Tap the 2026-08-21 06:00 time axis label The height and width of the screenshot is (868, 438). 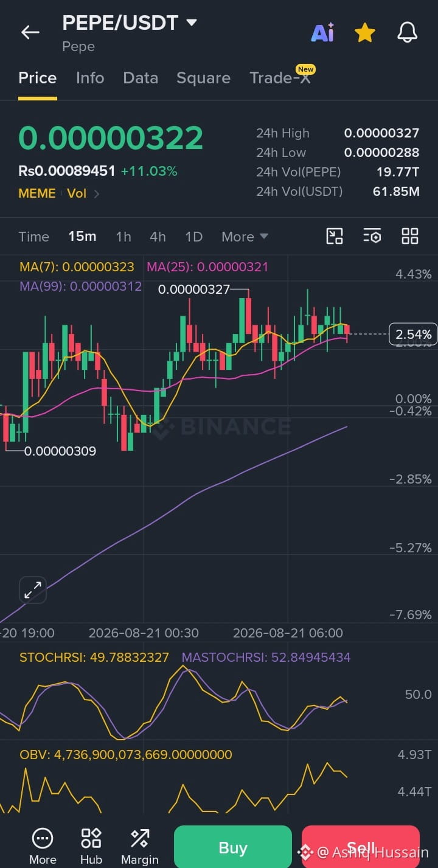[x=288, y=633]
